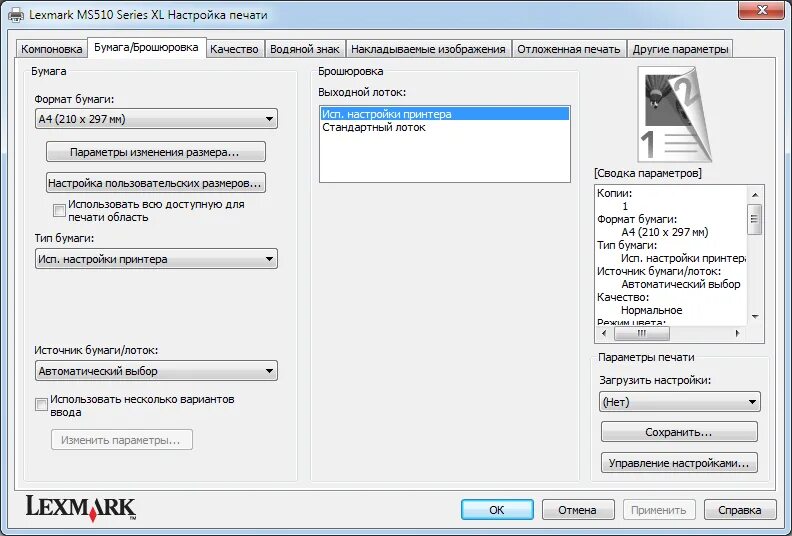
Task: Click Копии: entry in the summary
Action: [614, 193]
